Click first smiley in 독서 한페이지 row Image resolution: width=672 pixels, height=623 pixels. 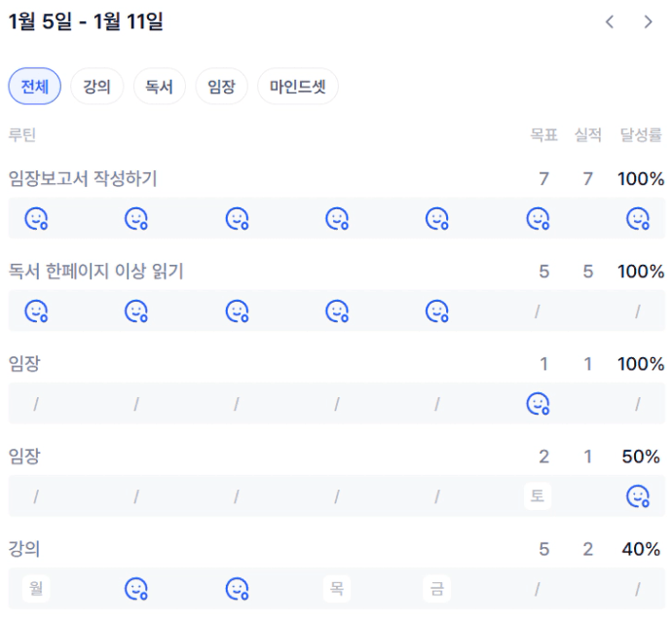36,311
